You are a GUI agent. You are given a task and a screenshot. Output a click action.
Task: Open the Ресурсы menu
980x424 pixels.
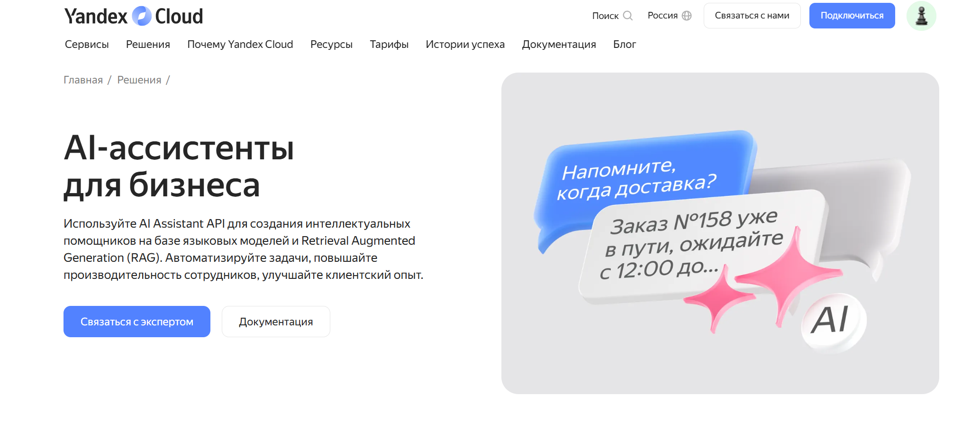tap(331, 44)
